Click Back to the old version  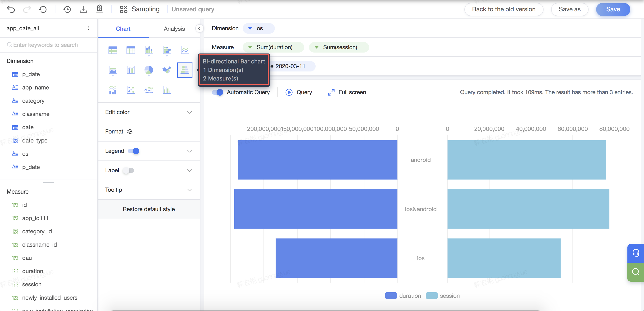click(503, 9)
